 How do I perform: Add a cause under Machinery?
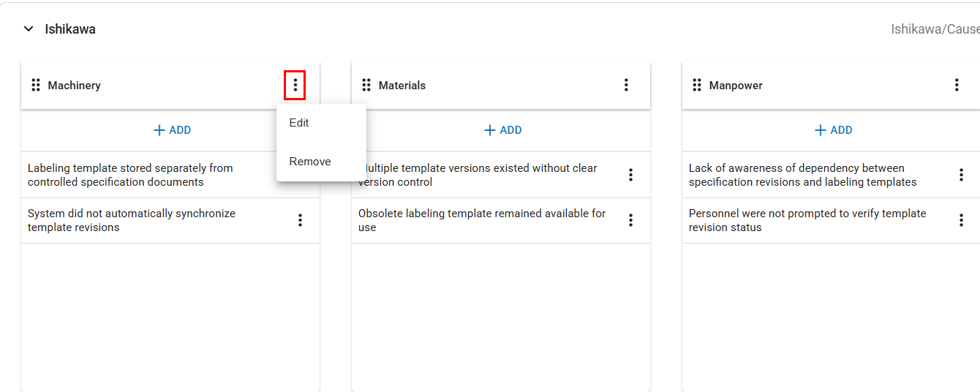coord(172,130)
